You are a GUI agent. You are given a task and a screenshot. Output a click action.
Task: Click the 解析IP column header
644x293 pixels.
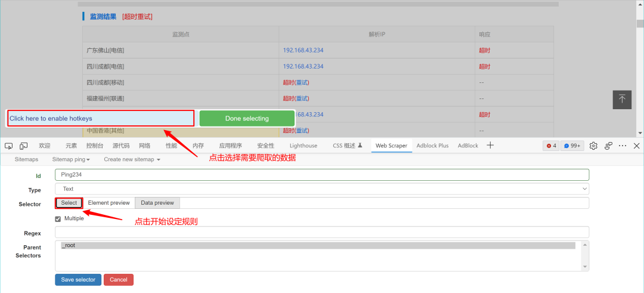pyautogui.click(x=377, y=34)
